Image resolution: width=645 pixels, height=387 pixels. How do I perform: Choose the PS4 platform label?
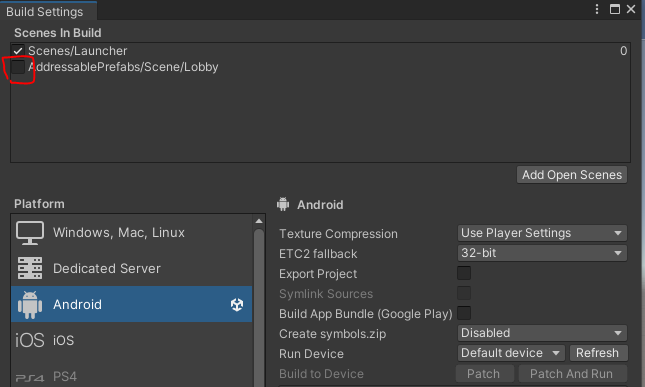tap(65, 376)
